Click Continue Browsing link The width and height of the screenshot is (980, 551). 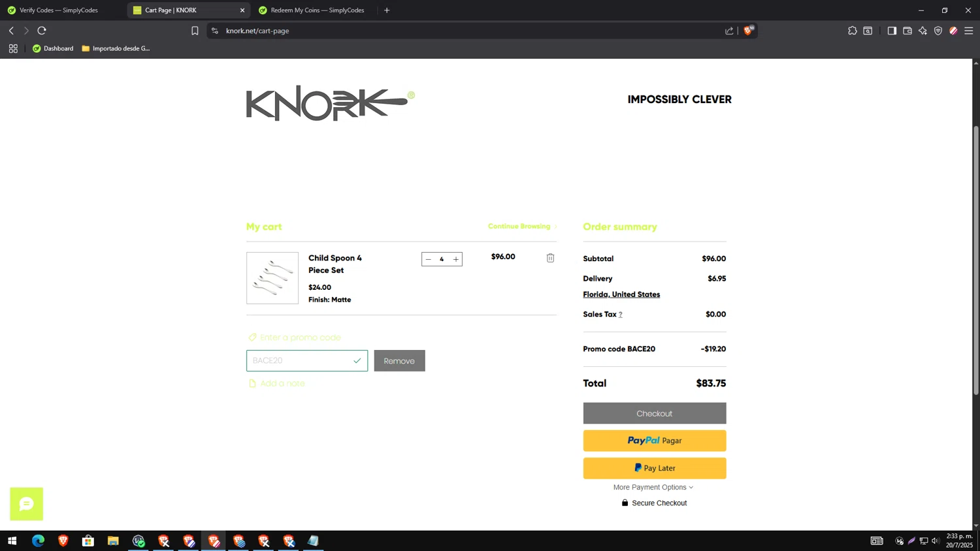(522, 227)
